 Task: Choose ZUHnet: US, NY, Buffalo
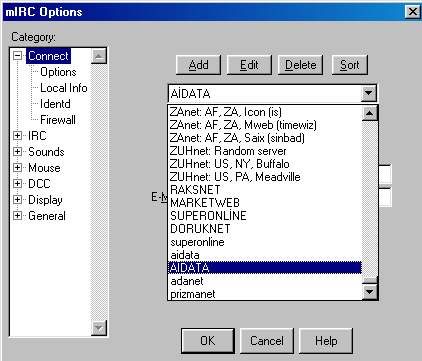(265, 164)
